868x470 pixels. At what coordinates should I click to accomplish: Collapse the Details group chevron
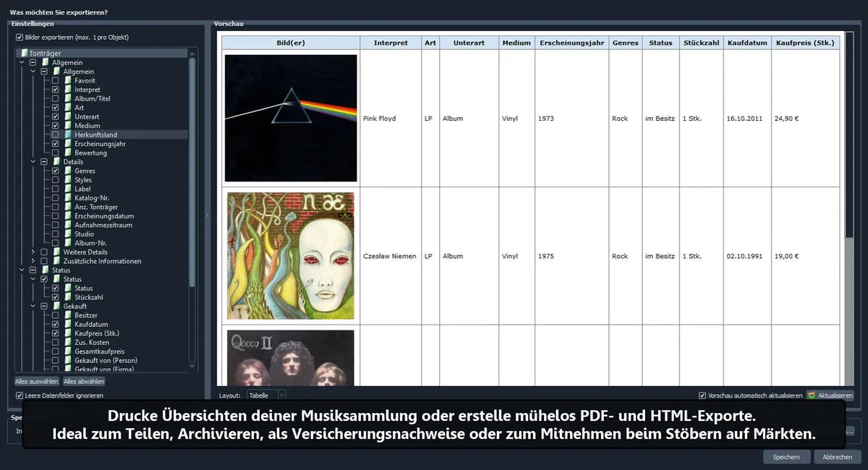pos(33,162)
